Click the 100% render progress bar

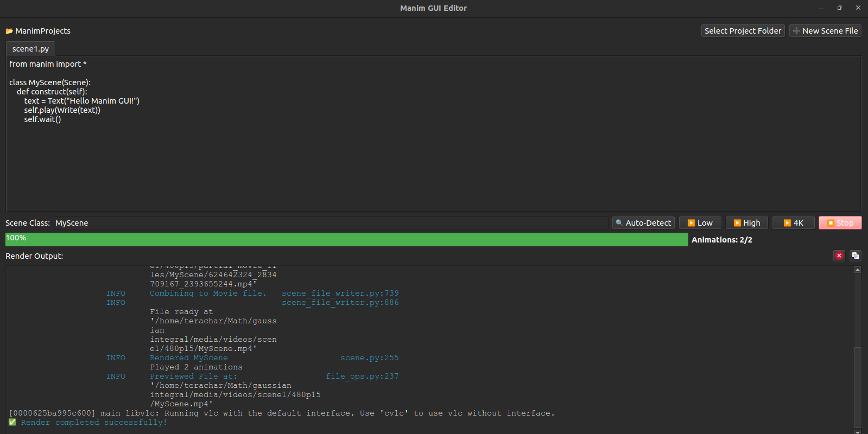(347, 239)
